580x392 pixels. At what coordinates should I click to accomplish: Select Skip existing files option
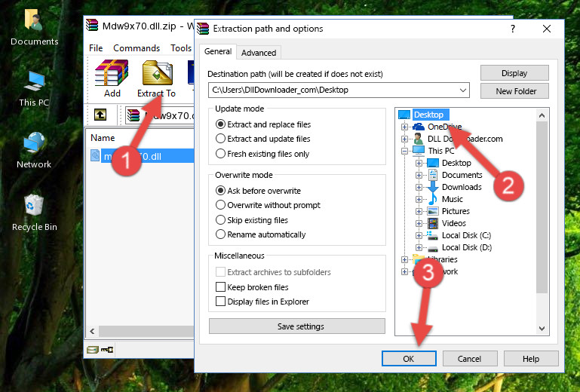pos(251,219)
